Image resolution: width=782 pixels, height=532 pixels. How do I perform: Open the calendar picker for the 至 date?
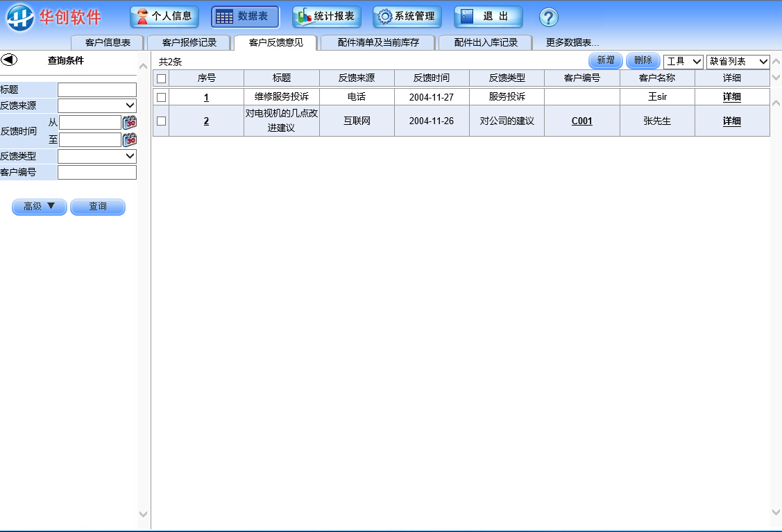coord(130,139)
